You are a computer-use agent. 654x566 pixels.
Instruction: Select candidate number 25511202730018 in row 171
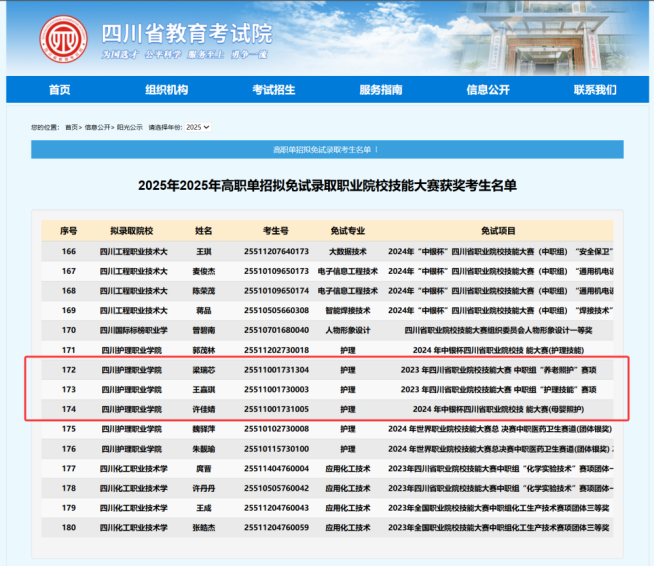(x=276, y=350)
